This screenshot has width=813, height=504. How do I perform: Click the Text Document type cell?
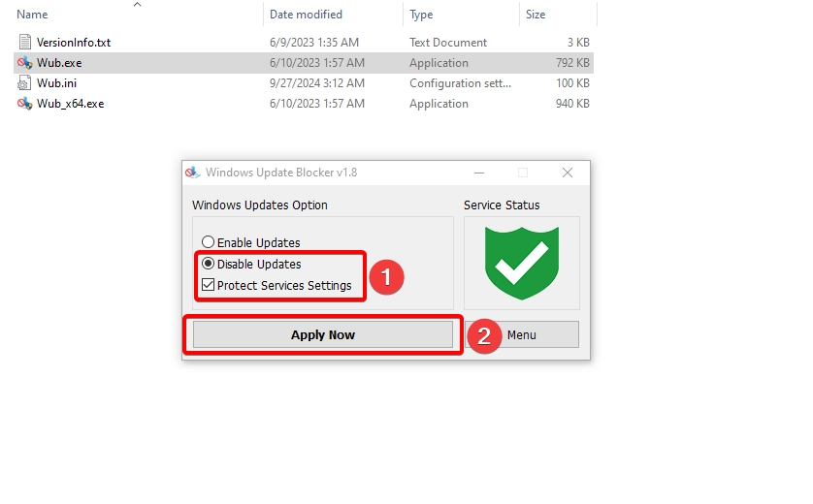click(448, 43)
